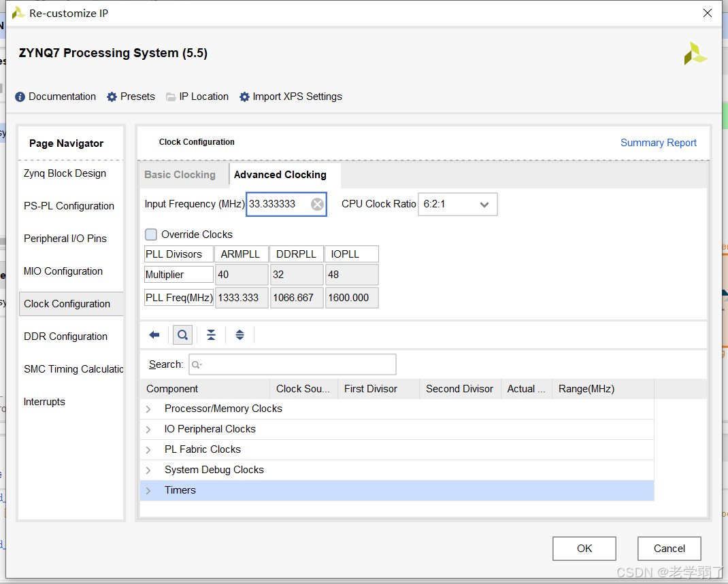Open DDR Configuration page
This screenshot has height=584, width=728.
65,337
